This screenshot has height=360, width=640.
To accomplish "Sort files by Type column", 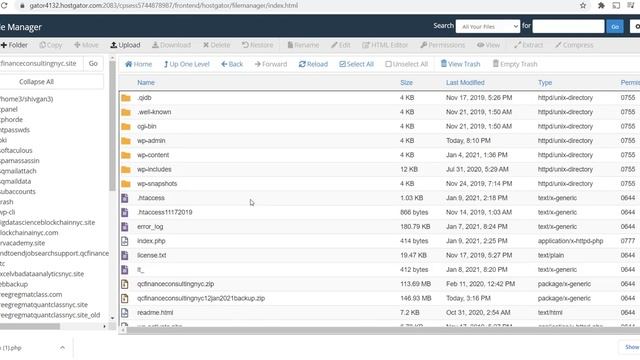I will (544, 82).
